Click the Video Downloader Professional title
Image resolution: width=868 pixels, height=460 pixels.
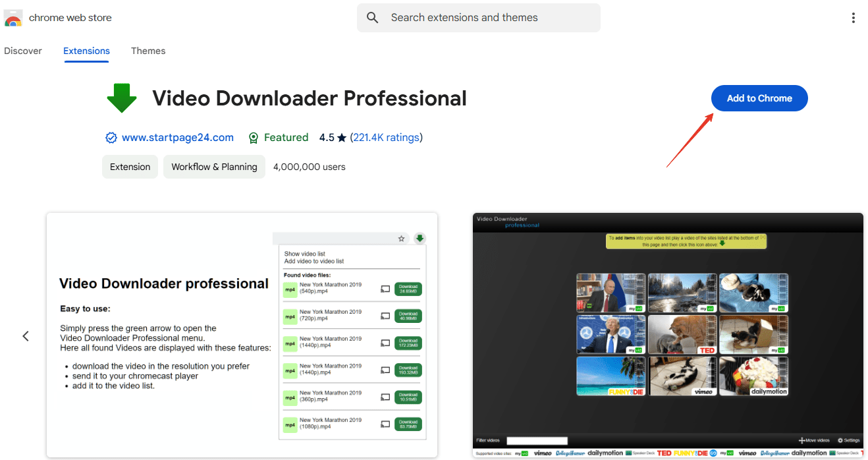[309, 98]
